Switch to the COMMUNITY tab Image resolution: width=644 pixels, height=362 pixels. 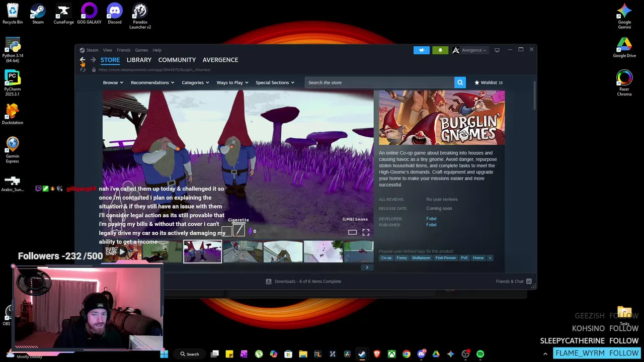(177, 60)
